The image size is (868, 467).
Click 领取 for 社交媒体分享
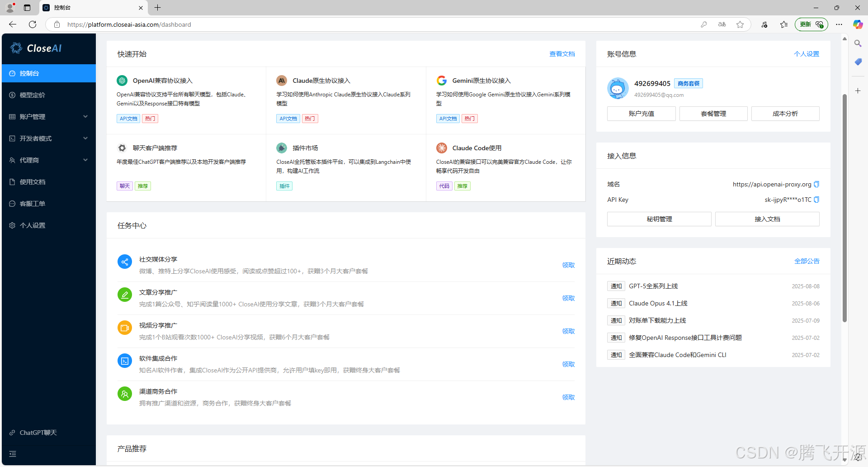pos(568,265)
